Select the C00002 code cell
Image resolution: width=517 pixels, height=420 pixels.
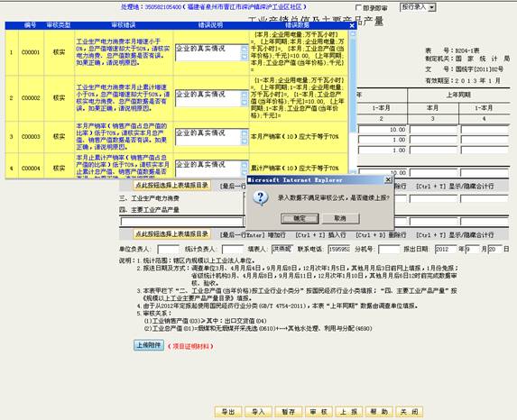31,98
